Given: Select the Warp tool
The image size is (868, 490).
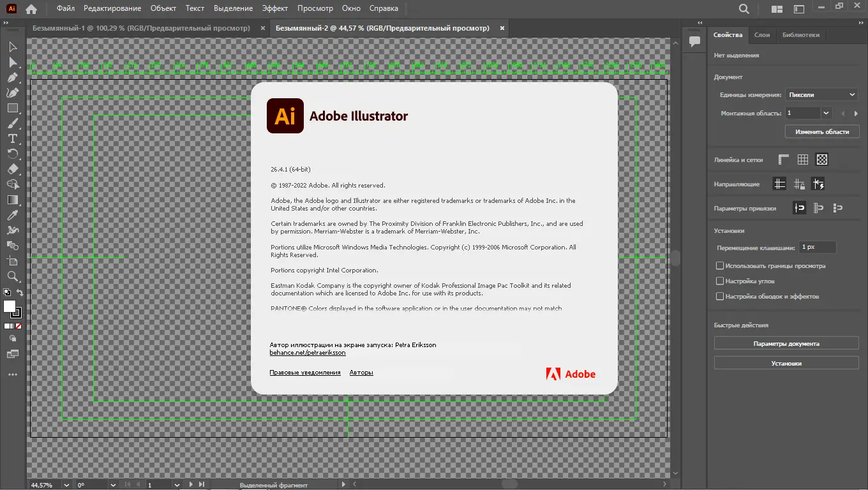Looking at the screenshot, I should coord(13,230).
